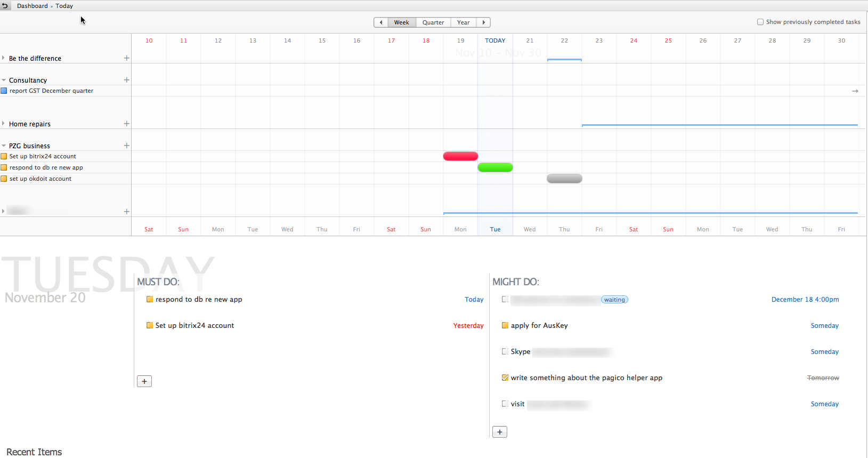
Task: Switch timeline to Year view
Action: [x=463, y=22]
